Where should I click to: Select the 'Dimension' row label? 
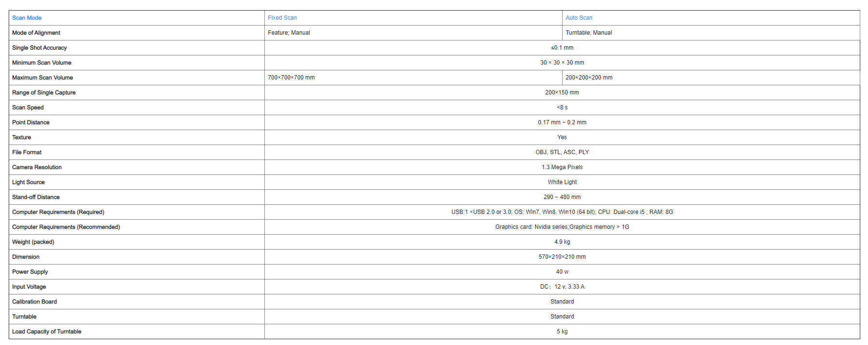click(26, 257)
